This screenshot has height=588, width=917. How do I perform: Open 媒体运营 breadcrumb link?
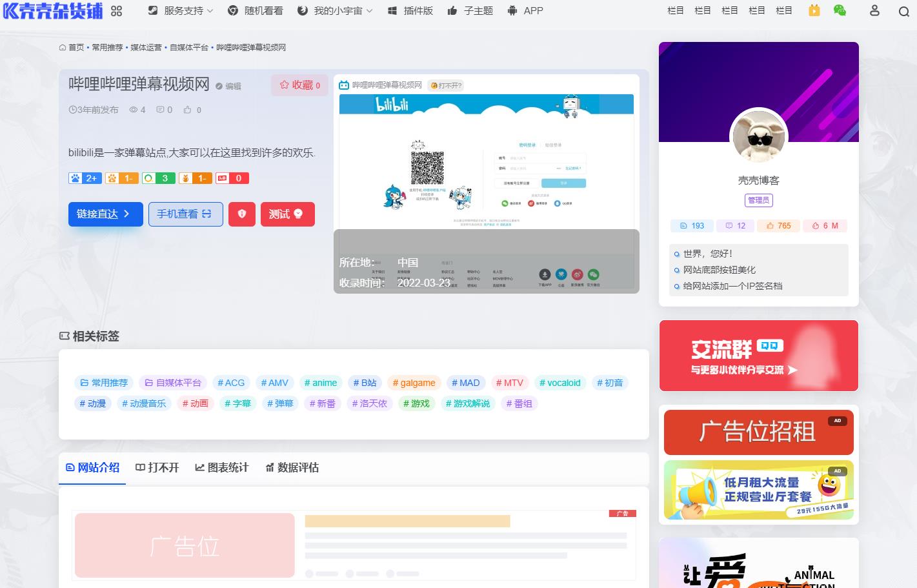point(146,48)
